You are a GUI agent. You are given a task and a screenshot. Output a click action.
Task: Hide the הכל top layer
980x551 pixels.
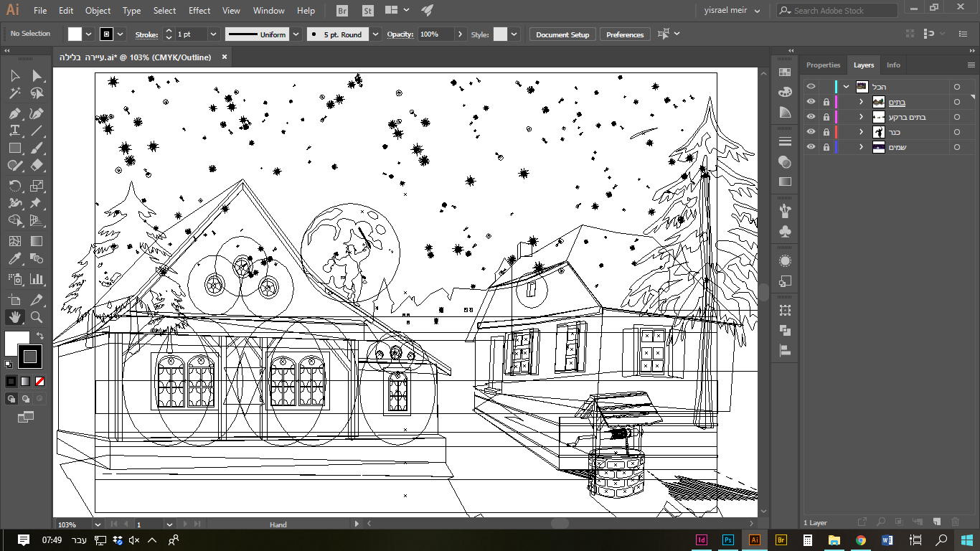811,87
